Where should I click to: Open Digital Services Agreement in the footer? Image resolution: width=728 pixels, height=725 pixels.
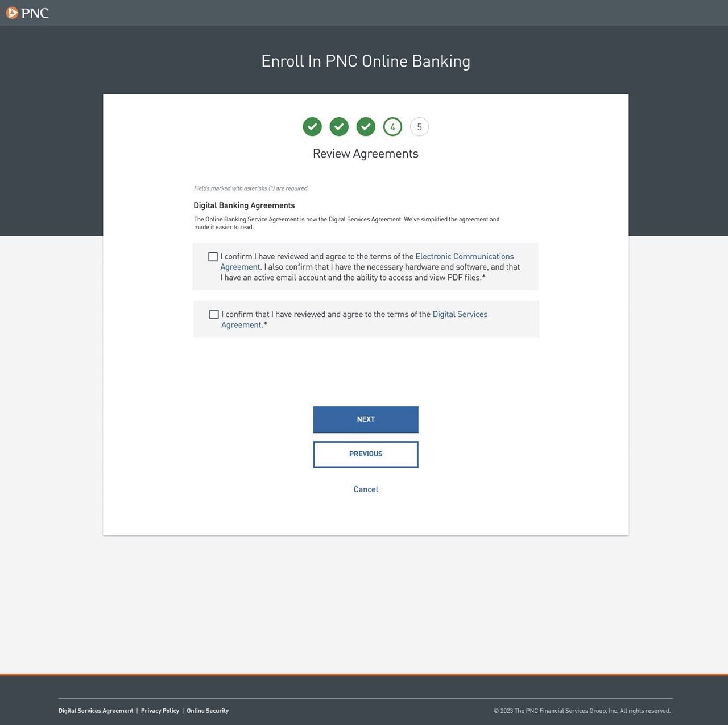pos(96,711)
